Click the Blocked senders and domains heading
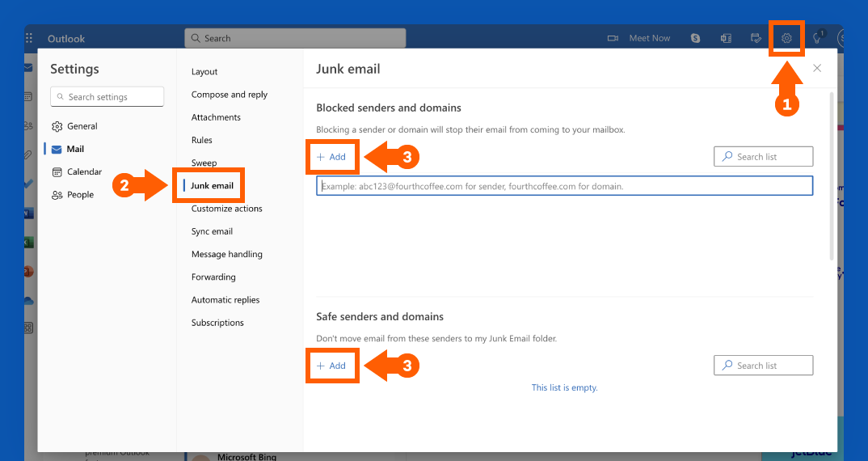This screenshot has height=461, width=868. click(x=389, y=108)
